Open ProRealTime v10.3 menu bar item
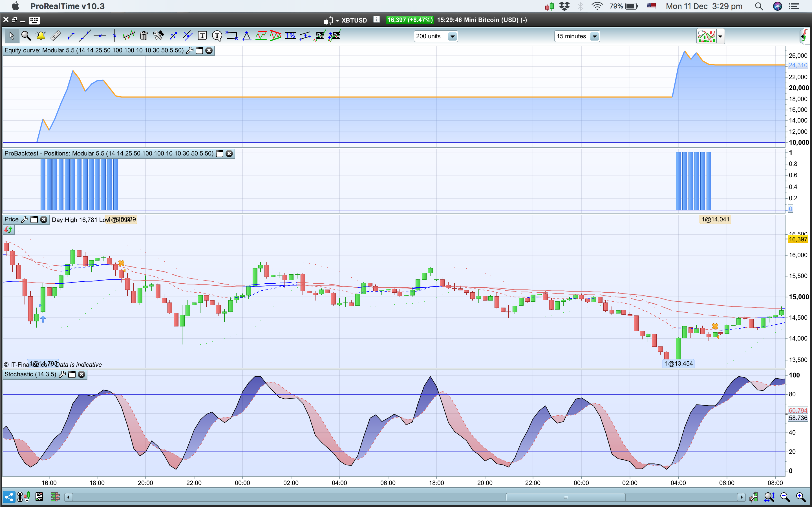The width and height of the screenshot is (812, 507). pos(67,6)
